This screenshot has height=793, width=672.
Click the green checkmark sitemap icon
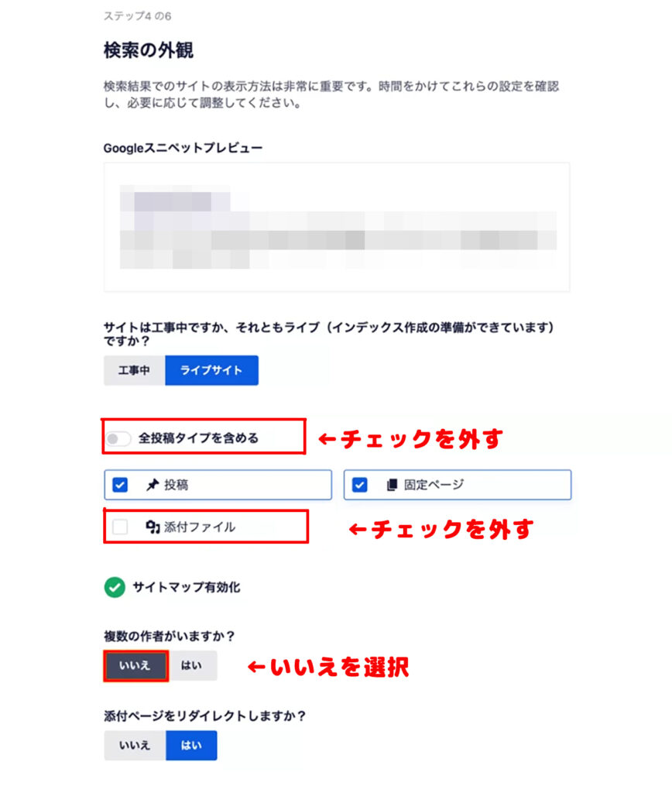(x=115, y=587)
